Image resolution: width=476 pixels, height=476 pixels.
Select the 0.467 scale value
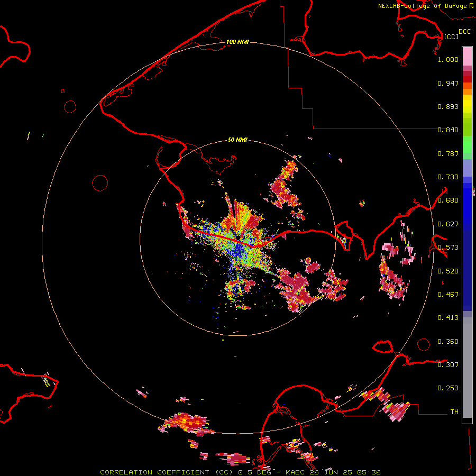tap(448, 295)
